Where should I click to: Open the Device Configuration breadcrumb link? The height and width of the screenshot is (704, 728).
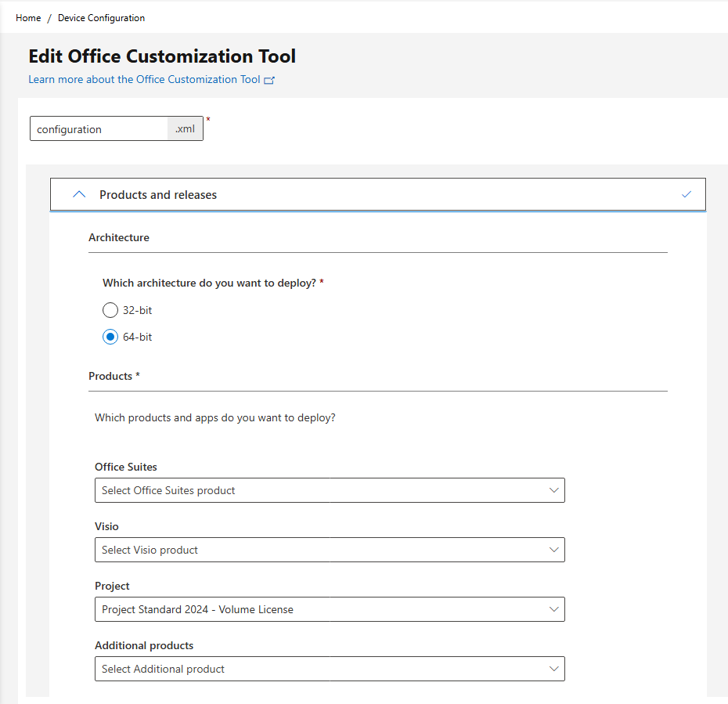tap(101, 18)
